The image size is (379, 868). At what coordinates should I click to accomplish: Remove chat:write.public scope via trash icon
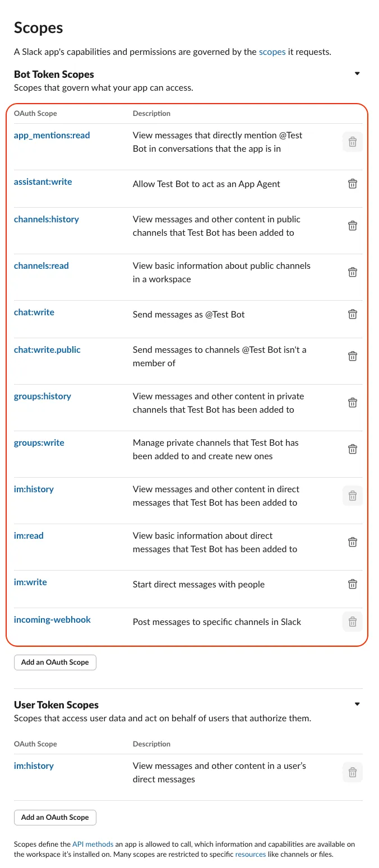coord(353,356)
